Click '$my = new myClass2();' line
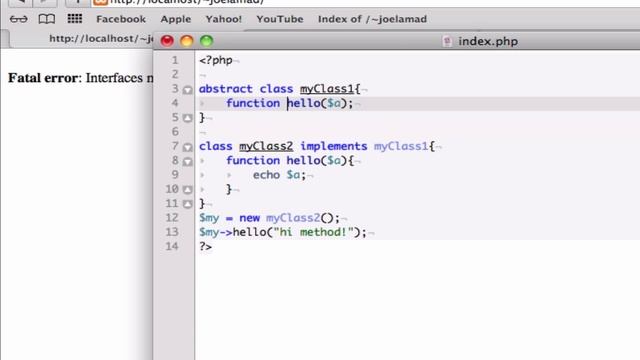Viewport: 640px width, 360px height. pyautogui.click(x=269, y=218)
